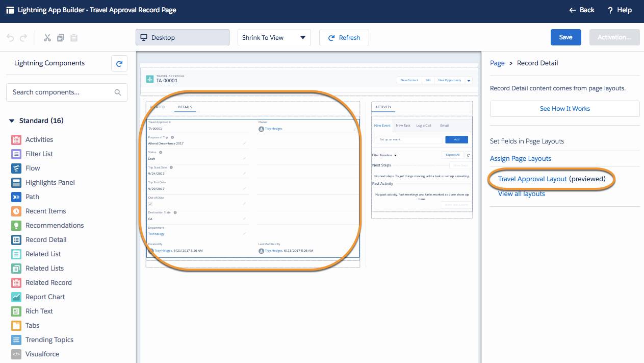Click the Search components input field
This screenshot has width=644, height=363.
click(67, 92)
